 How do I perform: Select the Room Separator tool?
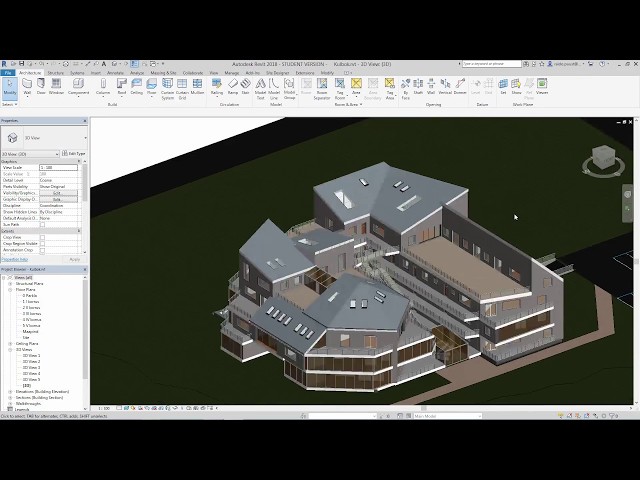point(322,89)
